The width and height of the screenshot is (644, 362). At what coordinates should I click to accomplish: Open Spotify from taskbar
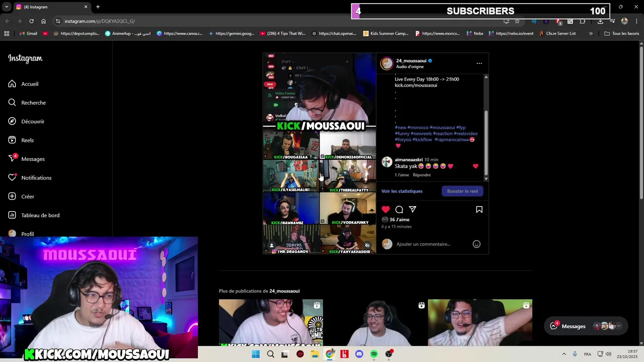[374, 354]
